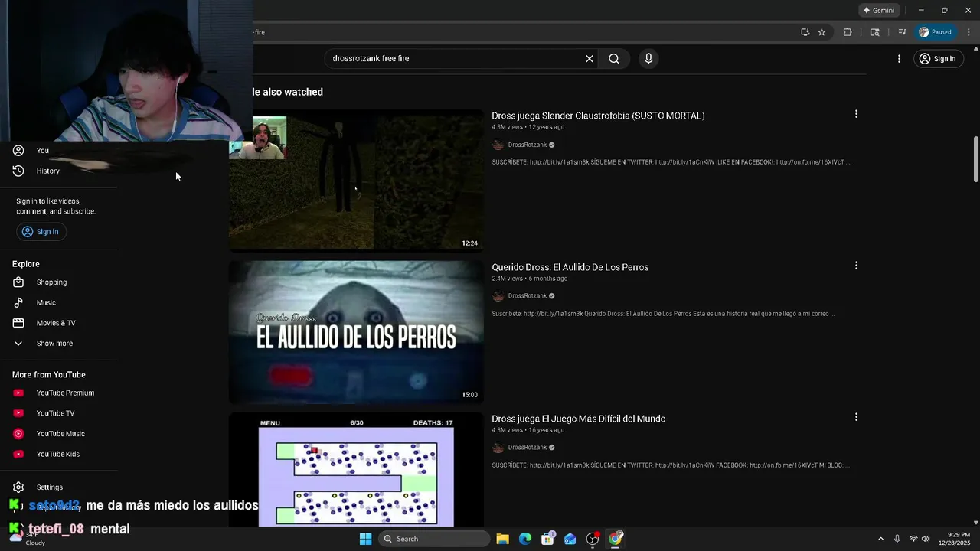
Task: Click Google Chrome taskbar icon
Action: point(616,539)
